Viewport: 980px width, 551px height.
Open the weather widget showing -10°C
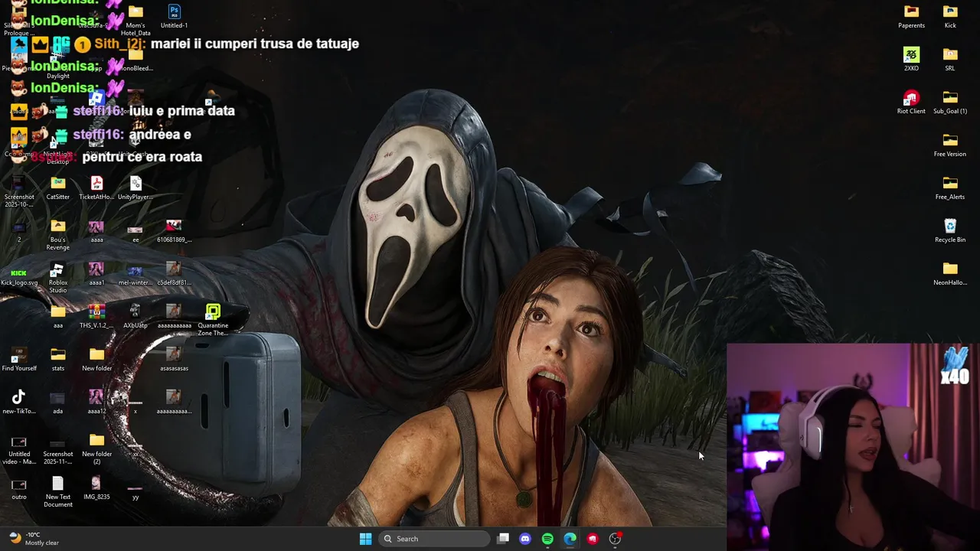point(34,539)
